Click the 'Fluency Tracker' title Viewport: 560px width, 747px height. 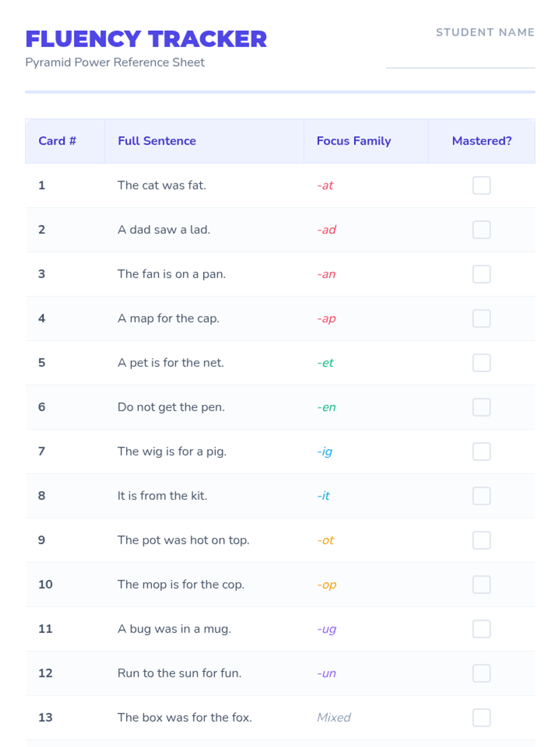click(x=146, y=39)
